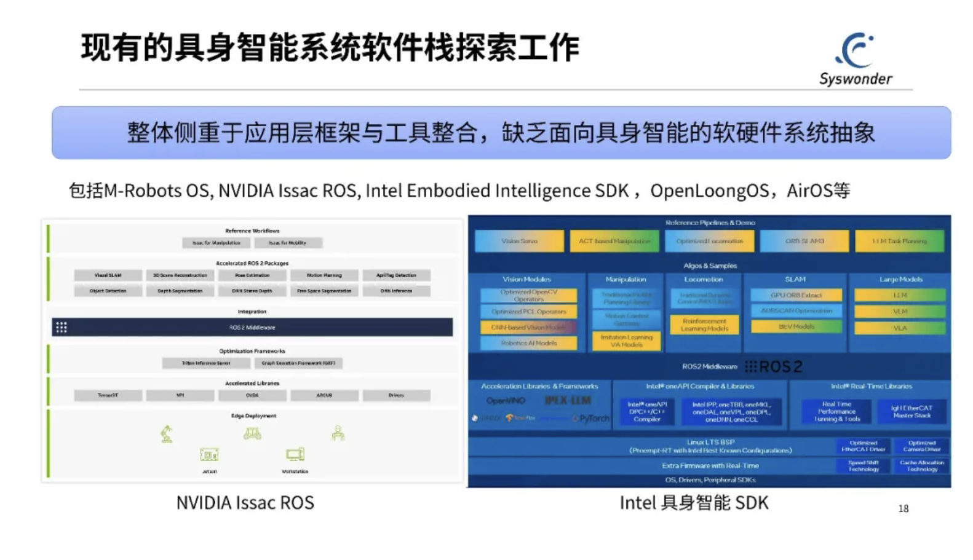Viewport: 973px width, 560px height.
Task: Click the Motion Planning box
Action: [x=324, y=275]
